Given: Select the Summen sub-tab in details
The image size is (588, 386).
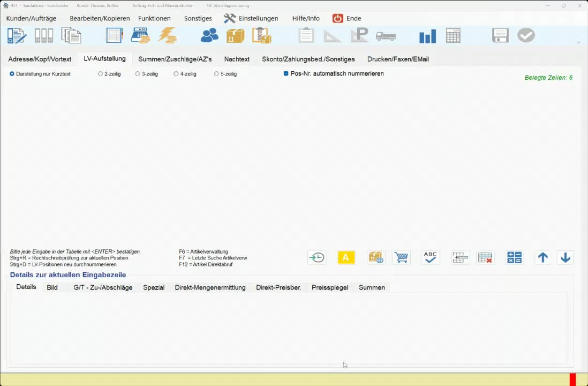Looking at the screenshot, I should point(372,287).
